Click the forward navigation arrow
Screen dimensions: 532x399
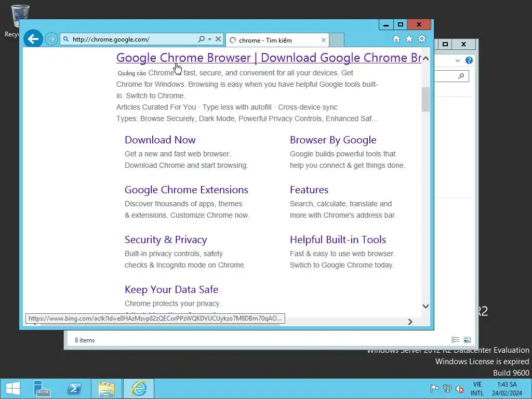pos(51,39)
